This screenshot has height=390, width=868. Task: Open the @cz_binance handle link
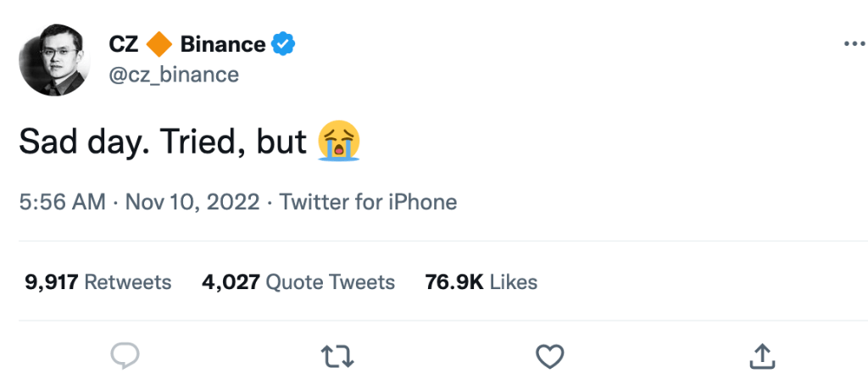pos(174,75)
